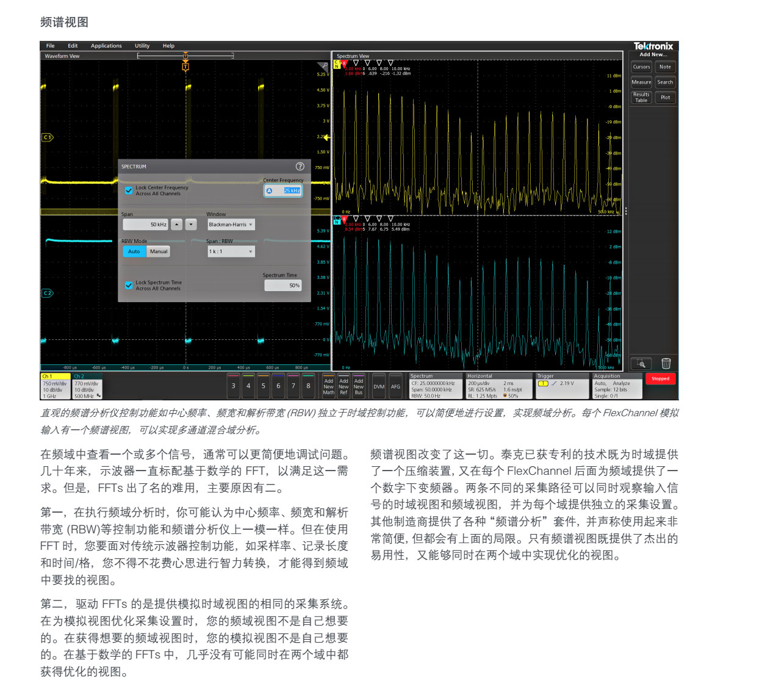The image size is (762, 700).
Task: Click the Spectrum Time 50% field
Action: (x=283, y=286)
